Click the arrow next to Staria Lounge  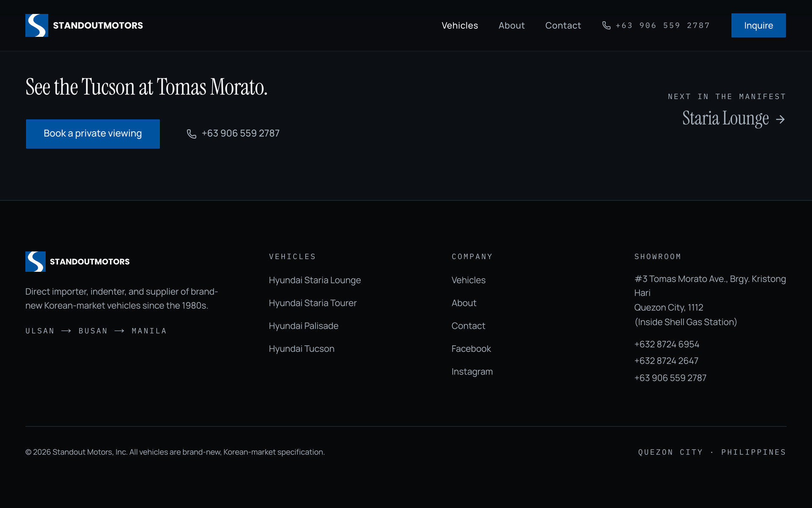point(780,119)
